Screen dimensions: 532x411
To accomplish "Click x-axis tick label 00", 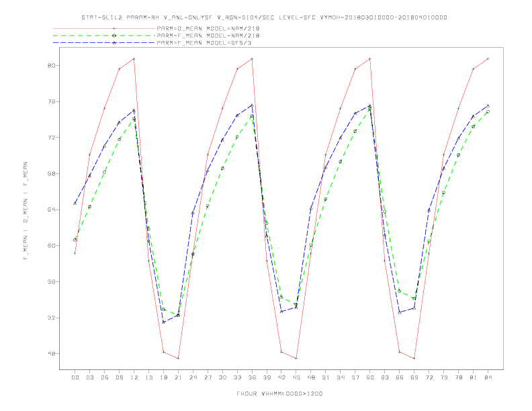I will pyautogui.click(x=75, y=377).
